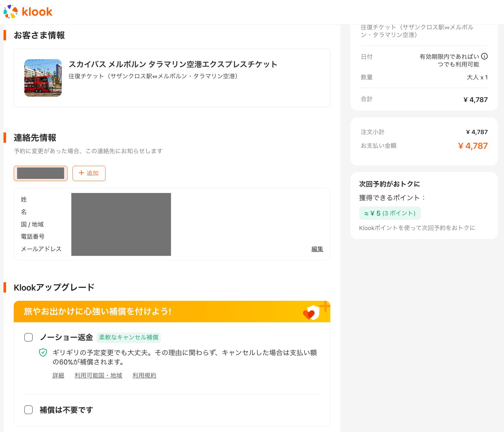504x432 pixels.
Task: Click the orange お支払い金額 ¥ 4,787 amount
Action: pyautogui.click(x=473, y=146)
